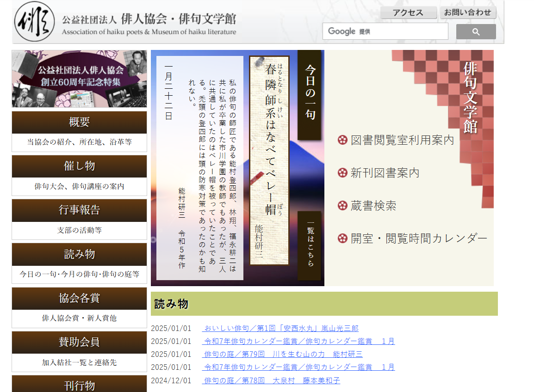The width and height of the screenshot is (534, 392).
Task: Click the association's circular logo
Action: click(x=31, y=22)
